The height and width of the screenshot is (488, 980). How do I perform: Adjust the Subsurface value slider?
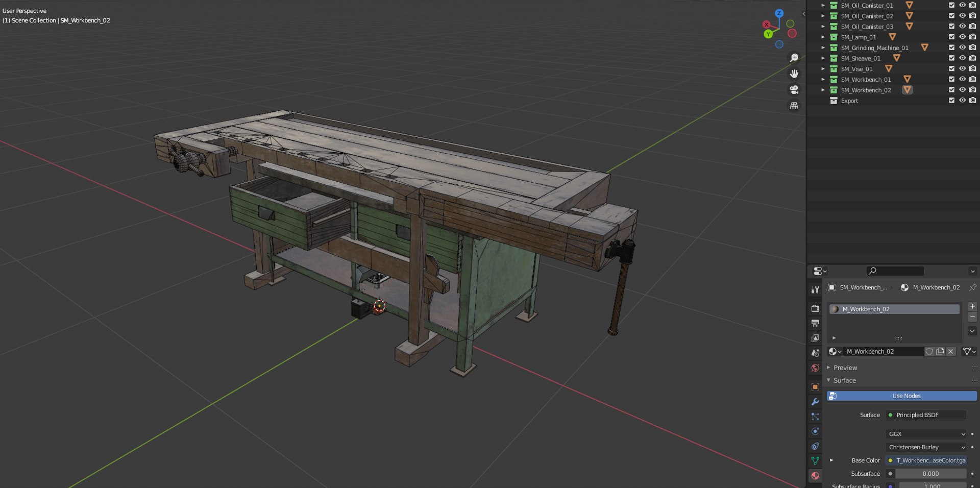(930, 474)
